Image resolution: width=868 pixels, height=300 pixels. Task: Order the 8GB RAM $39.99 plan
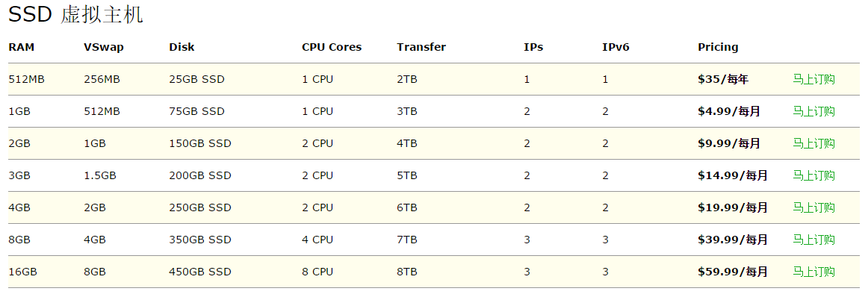coord(813,240)
